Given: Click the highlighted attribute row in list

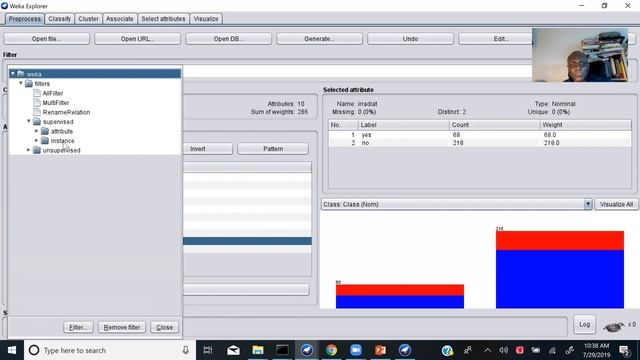Looking at the screenshot, I should [247, 241].
